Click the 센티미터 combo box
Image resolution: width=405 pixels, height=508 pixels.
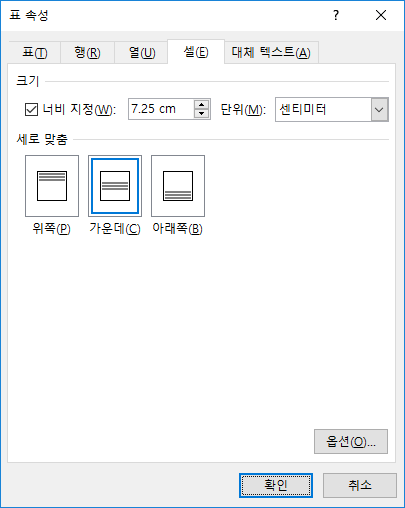[x=332, y=109]
